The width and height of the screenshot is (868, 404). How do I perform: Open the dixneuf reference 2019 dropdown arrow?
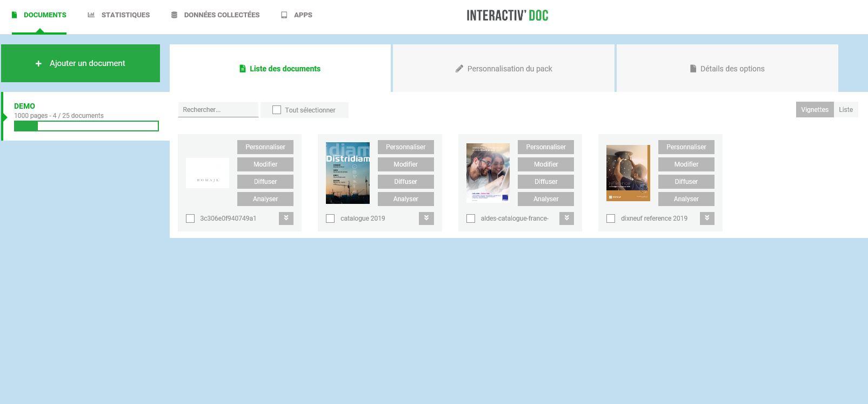tap(706, 218)
